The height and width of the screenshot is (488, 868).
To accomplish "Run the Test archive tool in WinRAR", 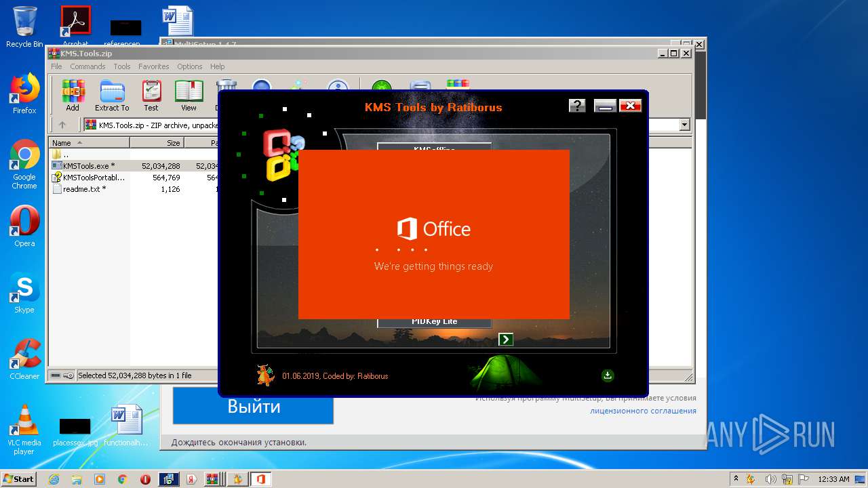I will (x=151, y=96).
